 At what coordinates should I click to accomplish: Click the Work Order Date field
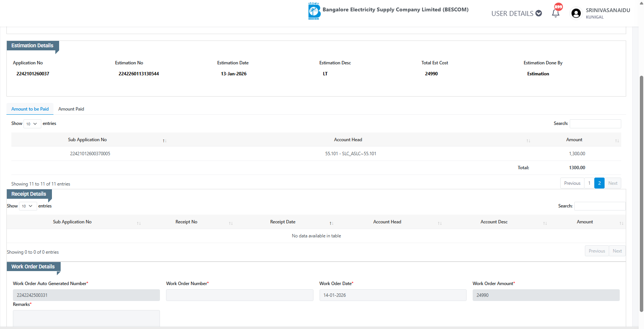393,295
